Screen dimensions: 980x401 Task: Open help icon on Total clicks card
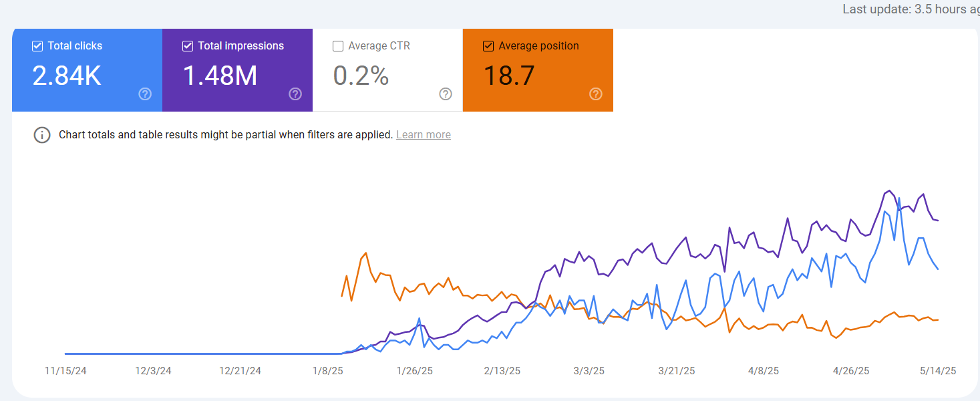pyautogui.click(x=145, y=94)
